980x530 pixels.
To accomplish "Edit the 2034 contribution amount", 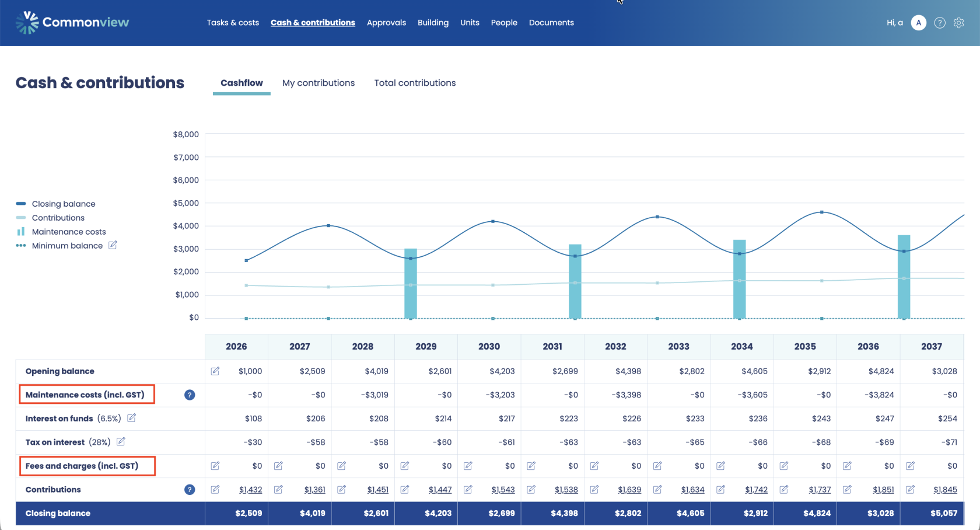I will click(x=720, y=490).
